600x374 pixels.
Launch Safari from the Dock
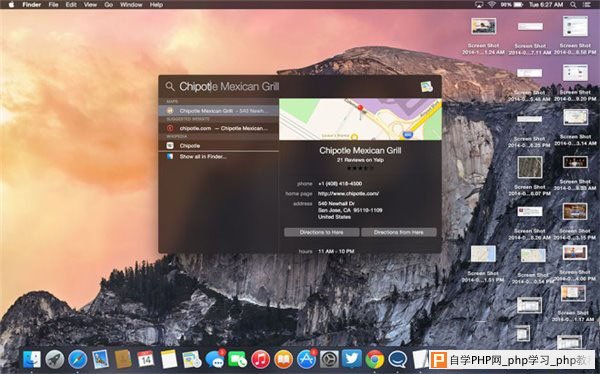(78, 359)
